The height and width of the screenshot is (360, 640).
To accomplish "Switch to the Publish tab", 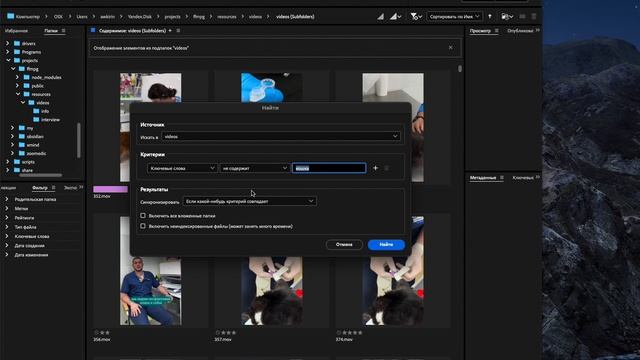I will point(520,31).
